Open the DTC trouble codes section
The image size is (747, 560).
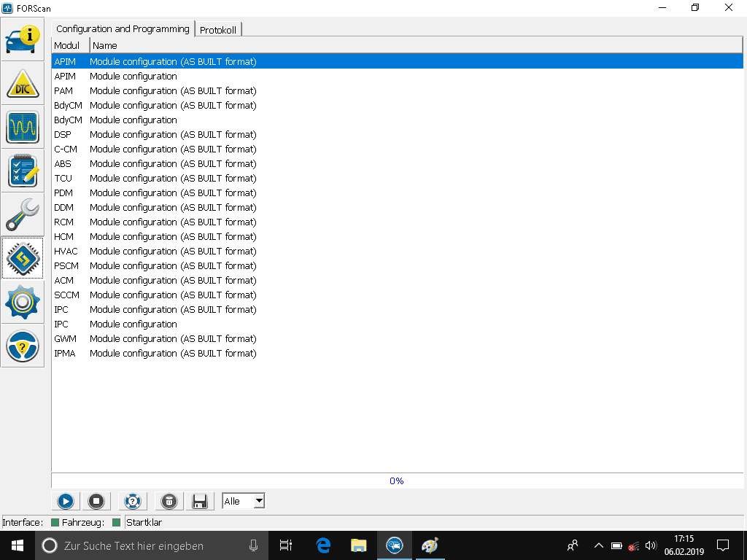tap(23, 84)
